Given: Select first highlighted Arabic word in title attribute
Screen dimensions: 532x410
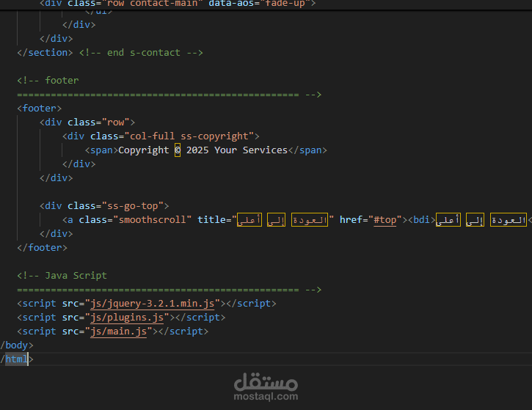Looking at the screenshot, I should coord(249,220).
